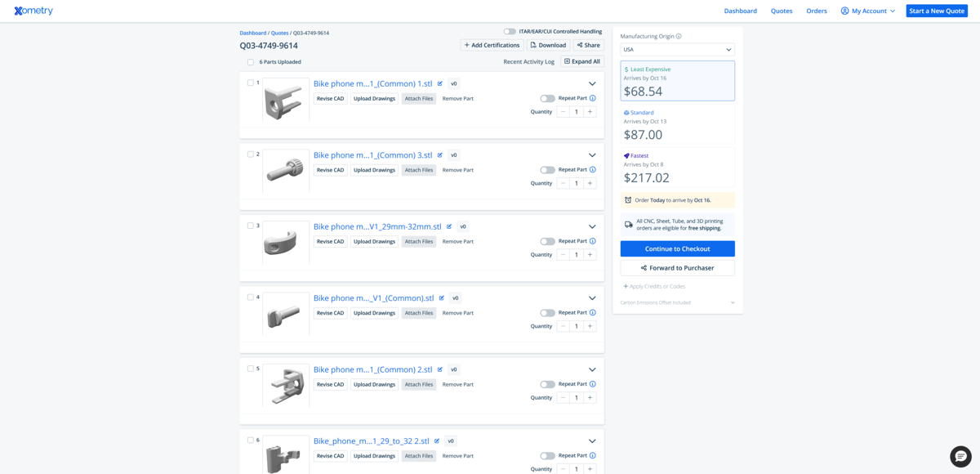Click Continue to Checkout button
980x474 pixels.
pyautogui.click(x=677, y=248)
